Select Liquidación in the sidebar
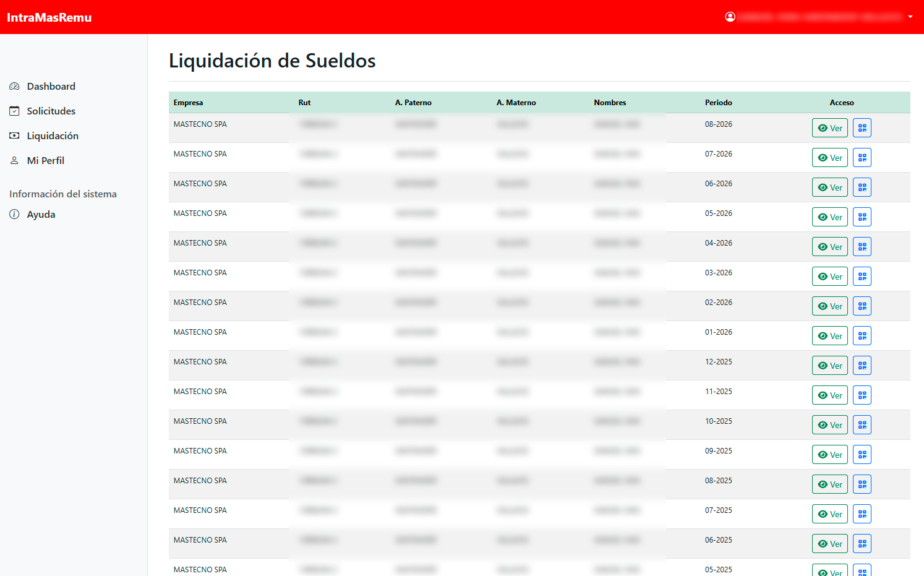 coord(44,135)
